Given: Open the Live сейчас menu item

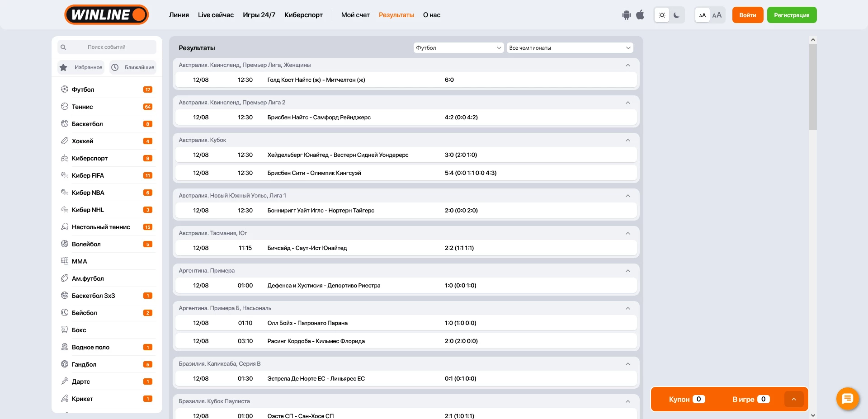Looking at the screenshot, I should (216, 15).
